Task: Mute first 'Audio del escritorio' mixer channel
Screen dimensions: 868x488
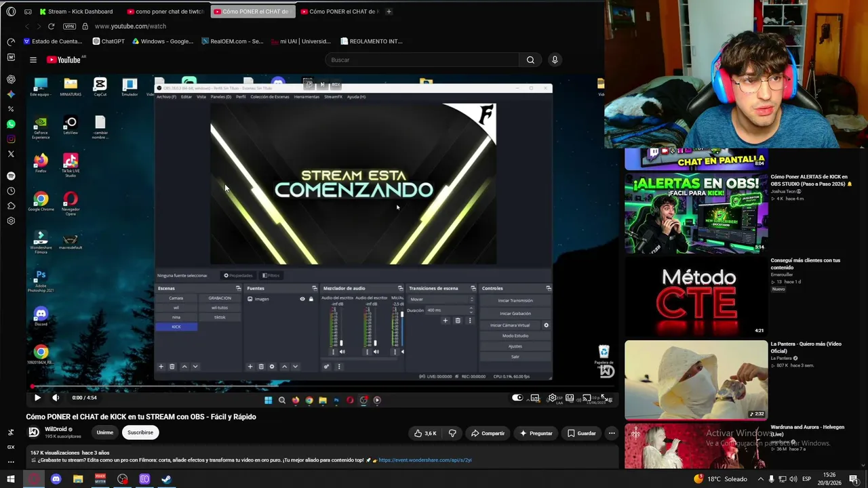Action: coord(342,352)
